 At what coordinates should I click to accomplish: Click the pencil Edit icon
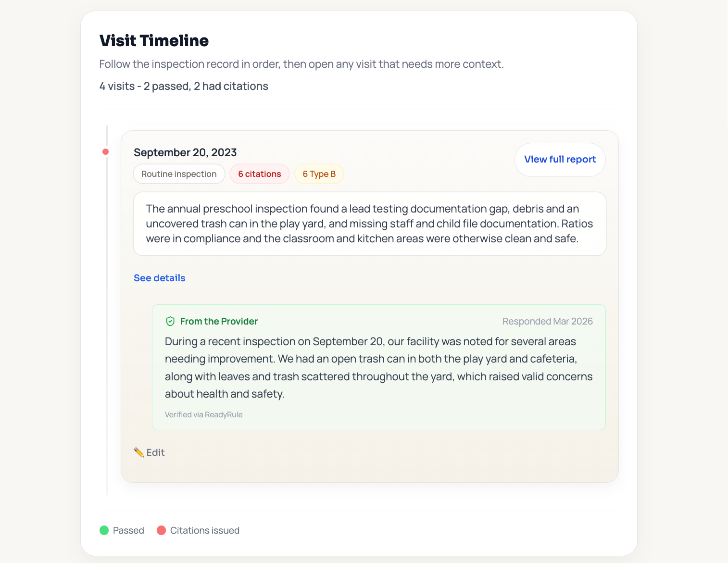pos(138,452)
